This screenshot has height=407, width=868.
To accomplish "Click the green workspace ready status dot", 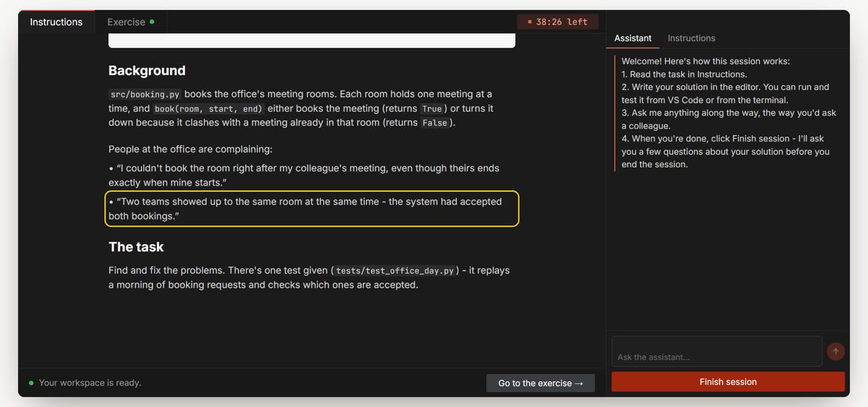I will [x=31, y=383].
